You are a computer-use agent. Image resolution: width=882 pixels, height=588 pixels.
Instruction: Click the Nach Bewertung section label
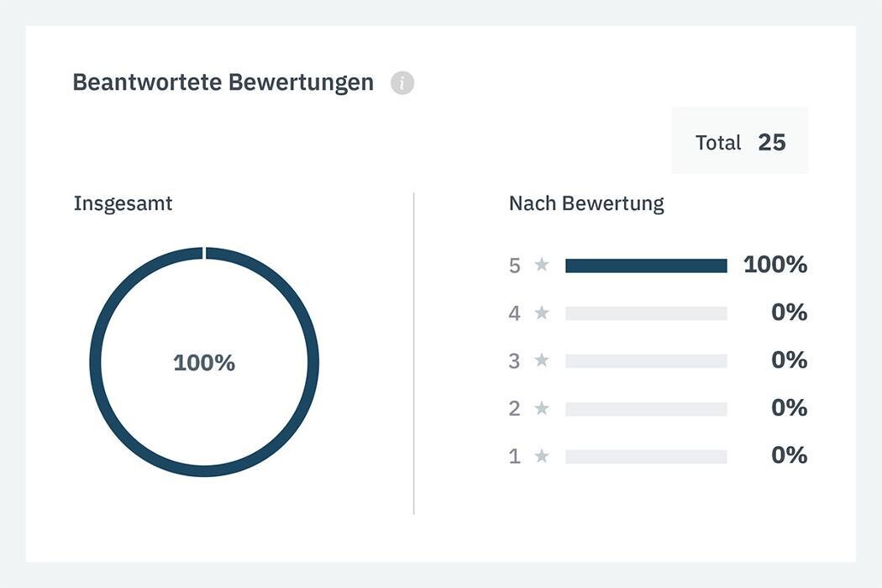click(x=586, y=203)
